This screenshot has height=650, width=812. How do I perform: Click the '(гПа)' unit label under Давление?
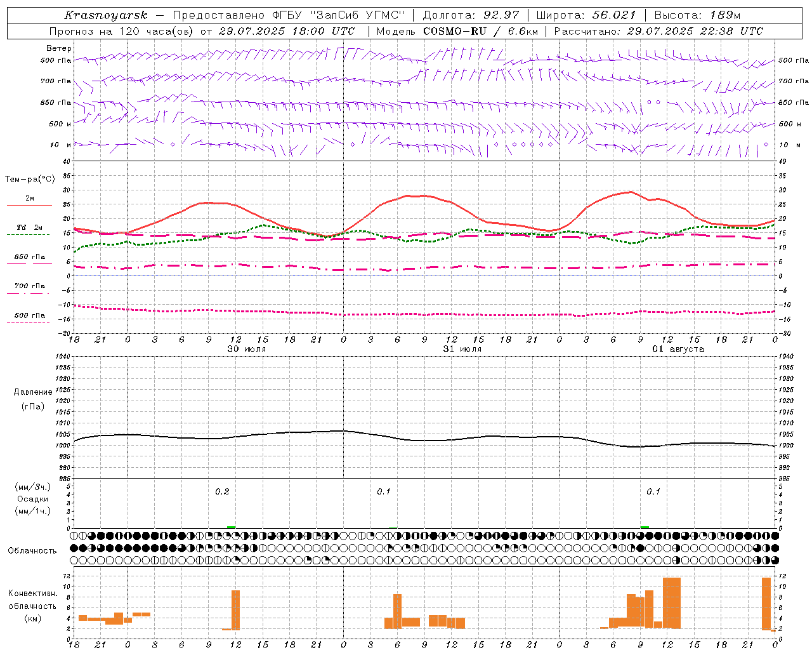33,406
